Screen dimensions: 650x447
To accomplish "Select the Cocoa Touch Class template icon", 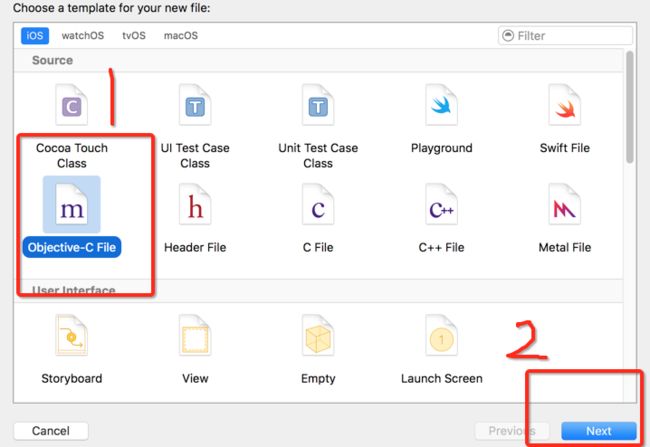I will [x=71, y=105].
